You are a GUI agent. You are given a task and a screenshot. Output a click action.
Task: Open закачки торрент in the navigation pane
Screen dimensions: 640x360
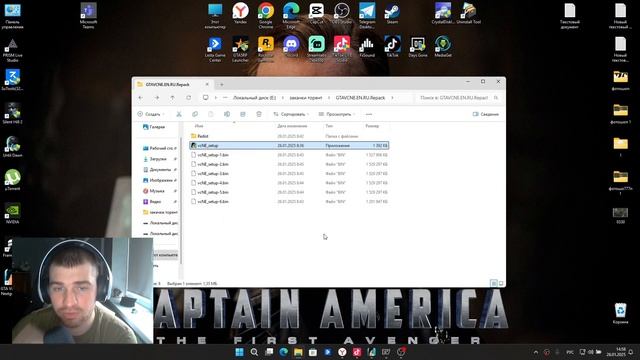[160, 212]
